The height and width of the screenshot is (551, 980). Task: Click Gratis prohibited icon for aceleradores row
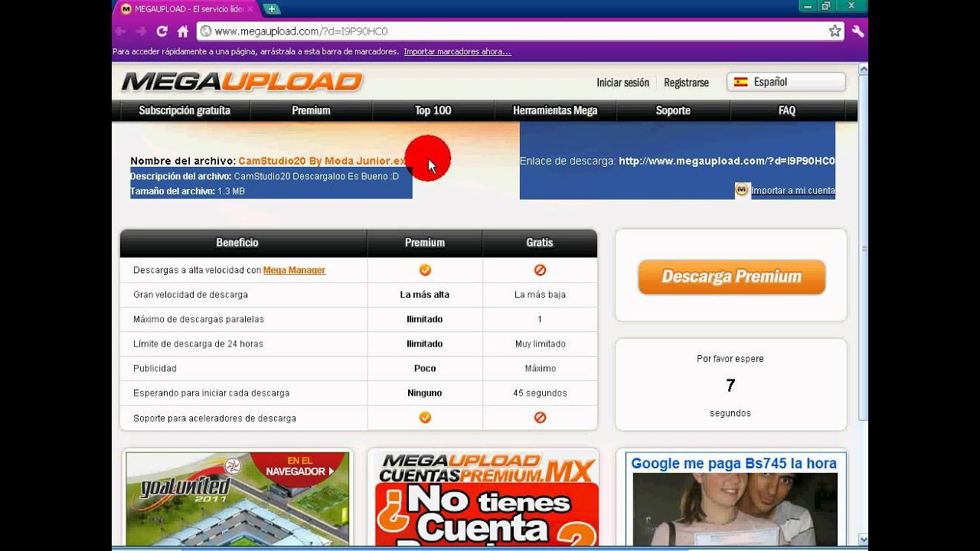(540, 418)
